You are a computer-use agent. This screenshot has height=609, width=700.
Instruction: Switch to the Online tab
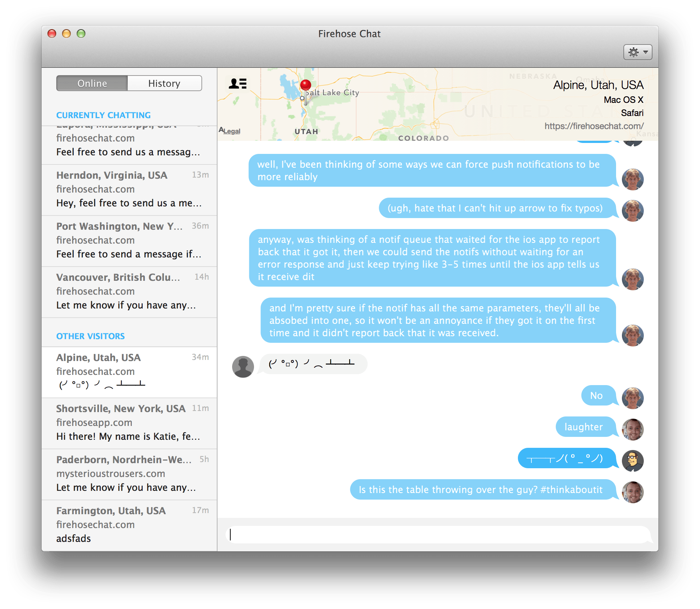92,84
